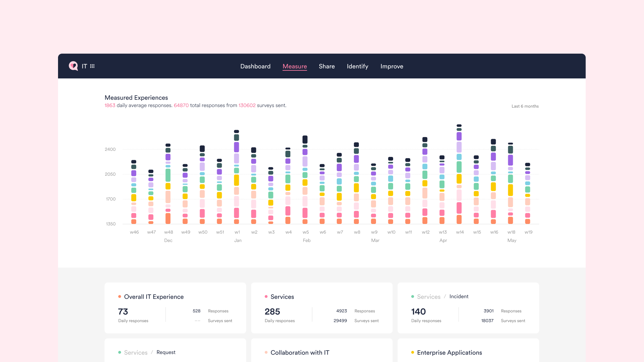Click the Share navigation item

[x=327, y=66]
